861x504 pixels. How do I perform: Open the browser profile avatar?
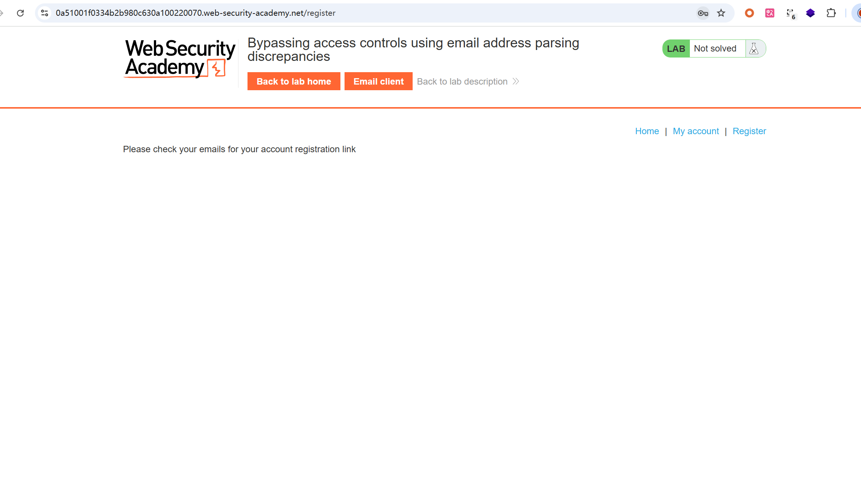(857, 13)
